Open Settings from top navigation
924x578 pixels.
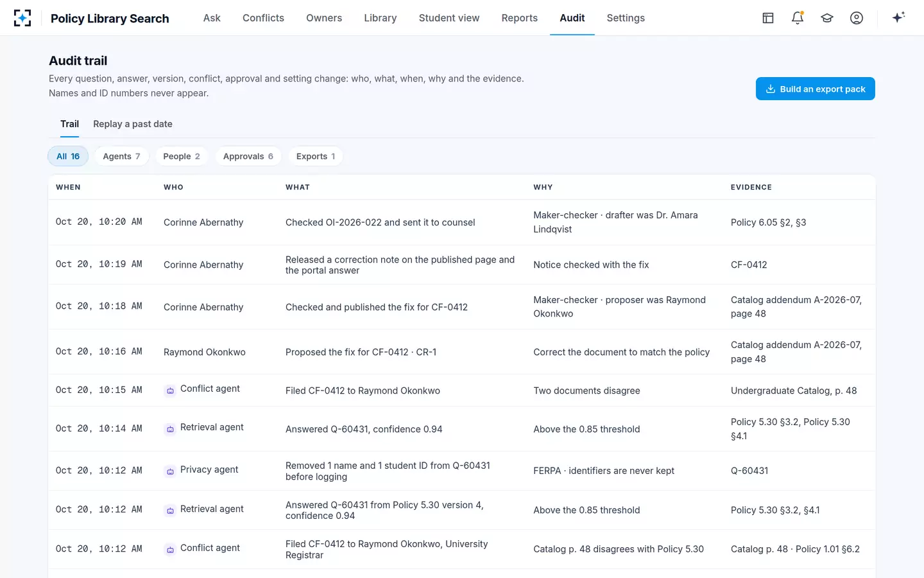coord(626,18)
